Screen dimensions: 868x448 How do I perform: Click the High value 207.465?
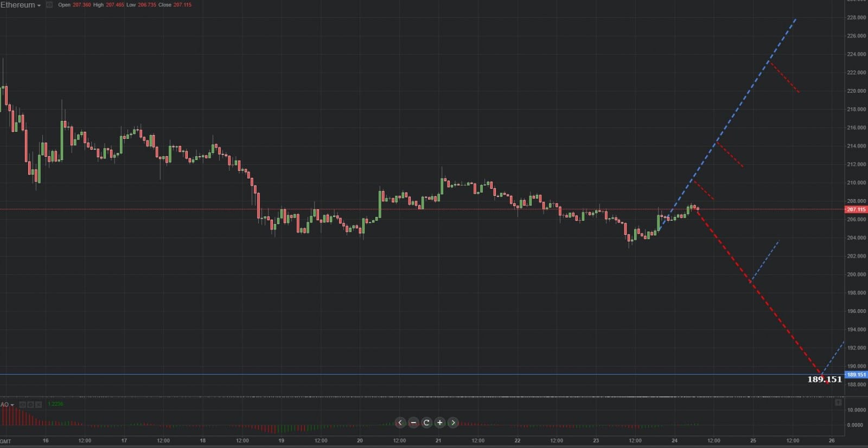(x=115, y=5)
